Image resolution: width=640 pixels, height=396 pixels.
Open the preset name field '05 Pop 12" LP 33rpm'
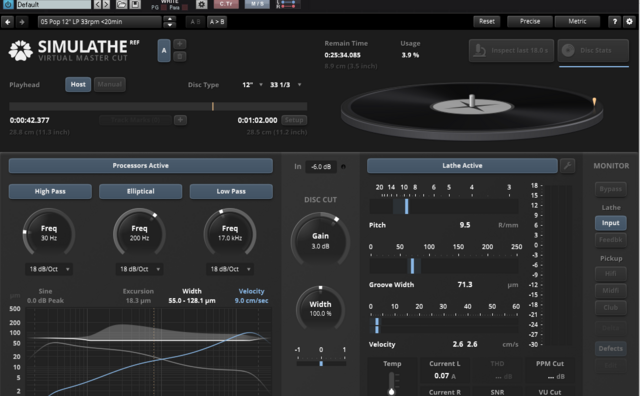[100, 22]
